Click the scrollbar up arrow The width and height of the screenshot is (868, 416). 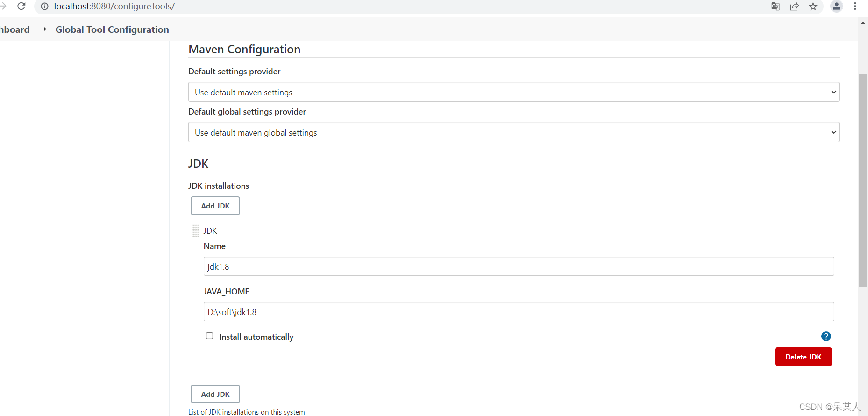tap(863, 22)
